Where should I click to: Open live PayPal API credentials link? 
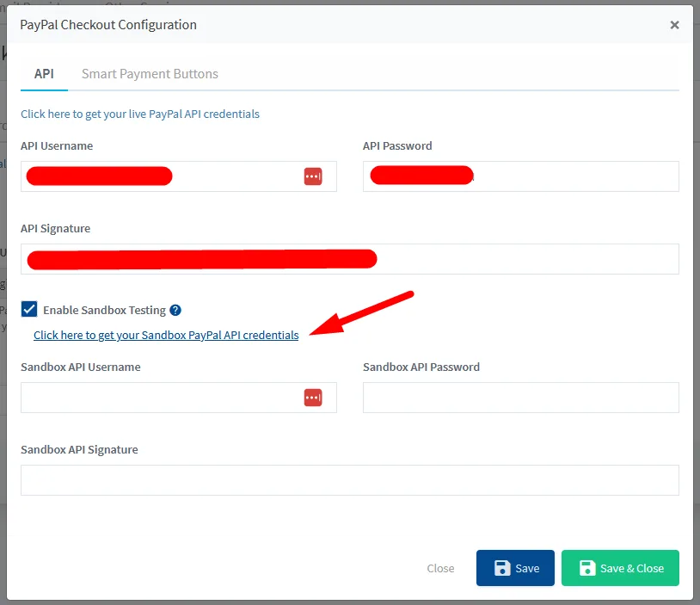coord(140,114)
